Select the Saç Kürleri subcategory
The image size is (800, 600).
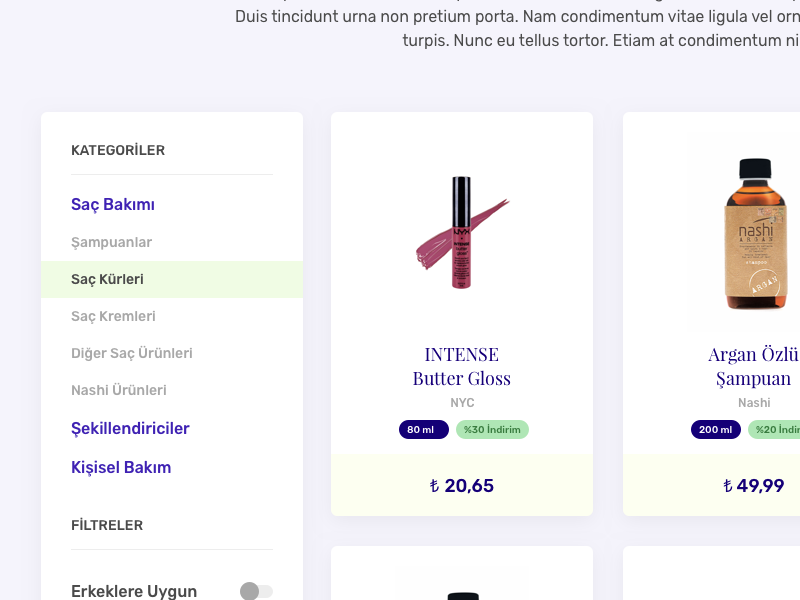click(107, 279)
